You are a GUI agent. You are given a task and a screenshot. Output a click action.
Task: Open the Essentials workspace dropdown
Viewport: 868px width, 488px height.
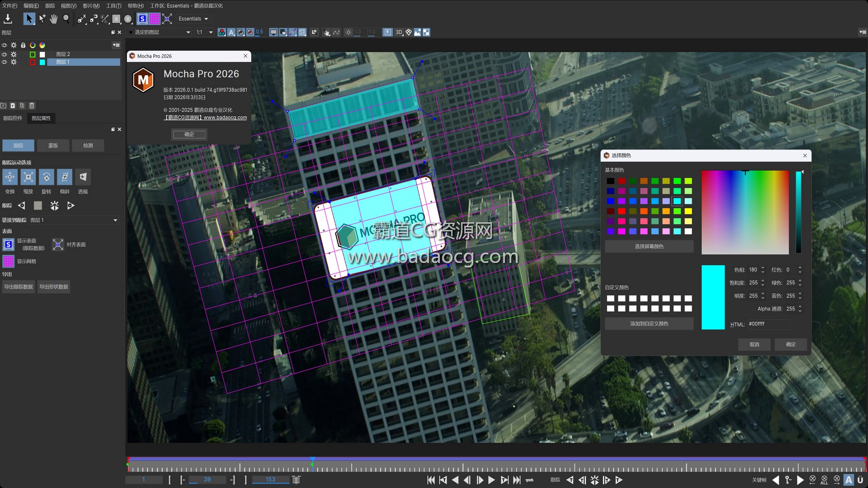pos(193,19)
